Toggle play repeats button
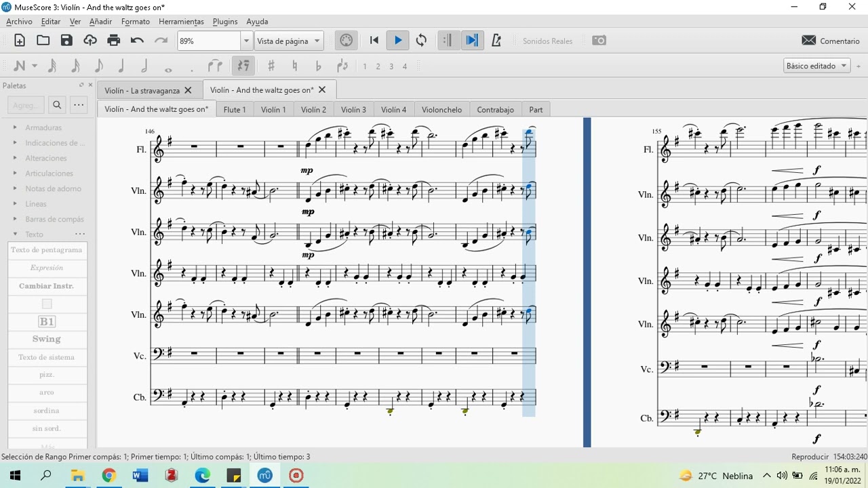Image resolution: width=868 pixels, height=488 pixels. coord(447,41)
